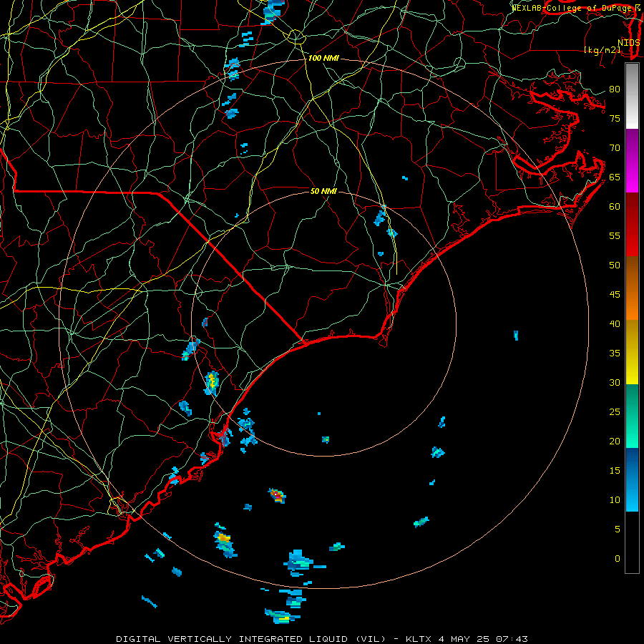Click the scale value "40"

[x=615, y=323]
